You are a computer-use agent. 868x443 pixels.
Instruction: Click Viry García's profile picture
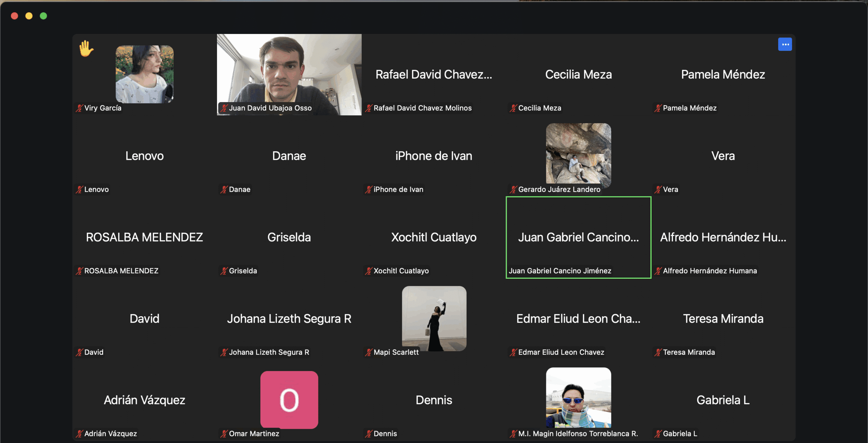pos(144,74)
